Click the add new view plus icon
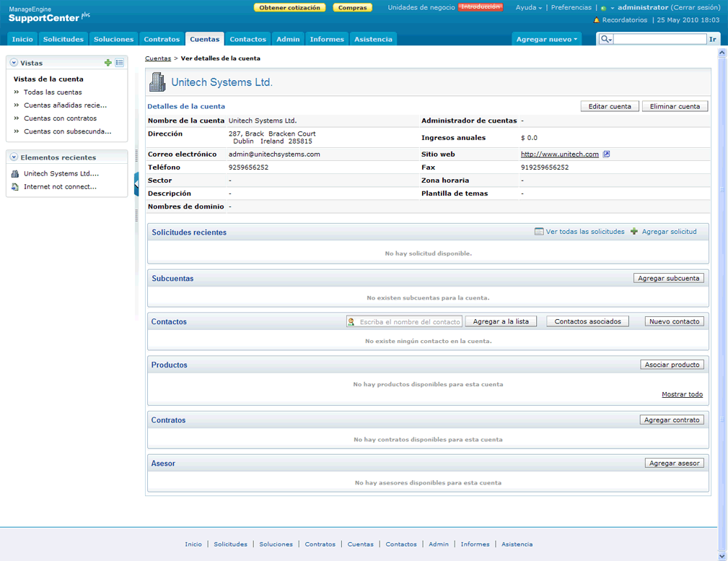 pyautogui.click(x=108, y=62)
